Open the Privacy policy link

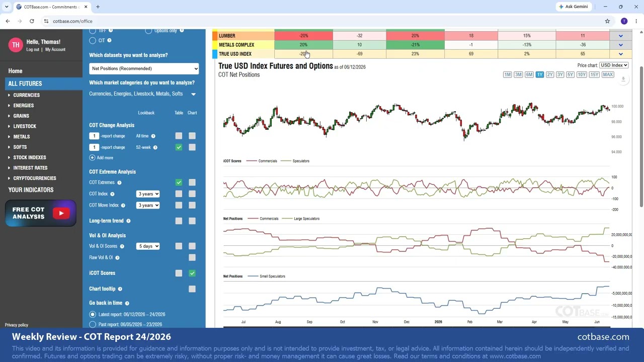[17, 325]
